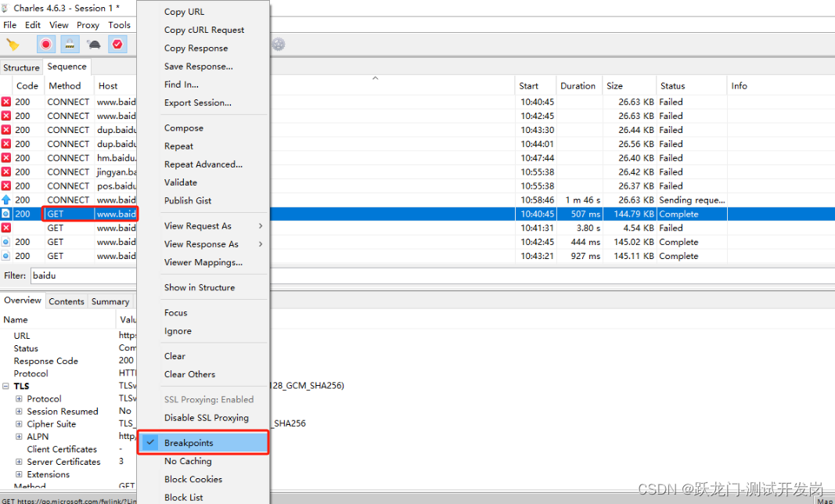Switch to the Contents tab
This screenshot has height=504, width=835.
66,301
